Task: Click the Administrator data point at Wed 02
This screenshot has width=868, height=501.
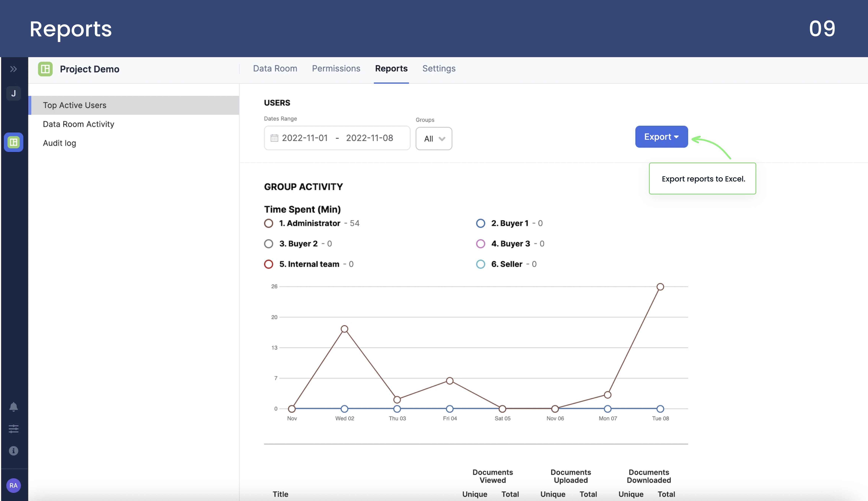Action: click(345, 329)
